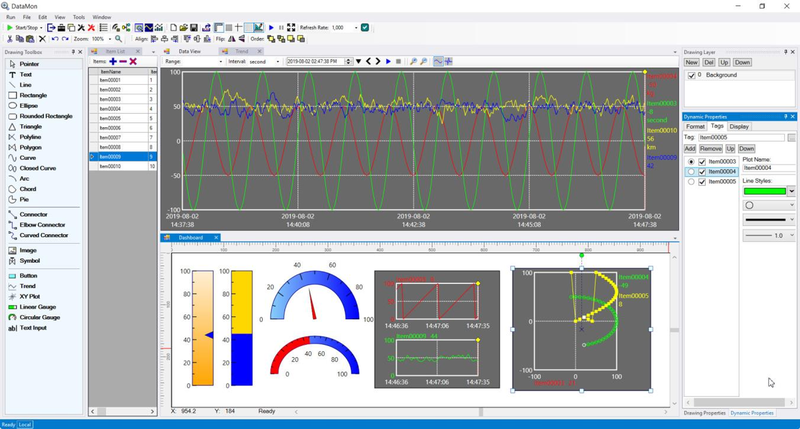
Task: Click the Bring to front order icon
Action: click(x=271, y=39)
